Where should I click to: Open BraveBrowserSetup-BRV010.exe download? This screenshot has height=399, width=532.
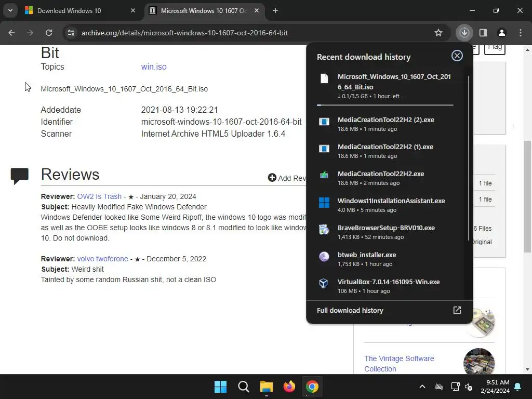tap(385, 232)
